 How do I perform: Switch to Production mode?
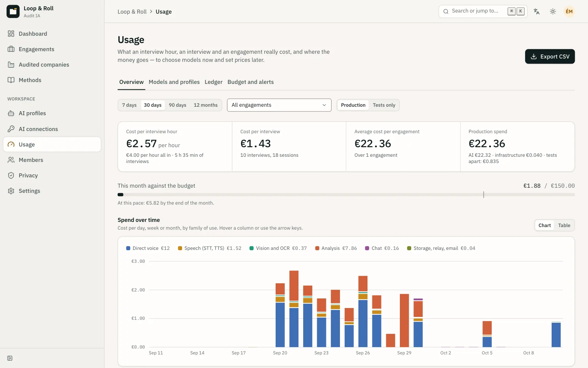(353, 105)
